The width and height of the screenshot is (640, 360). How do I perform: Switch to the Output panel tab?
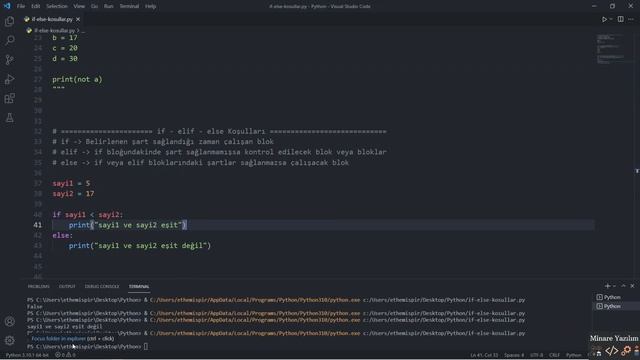click(x=67, y=287)
